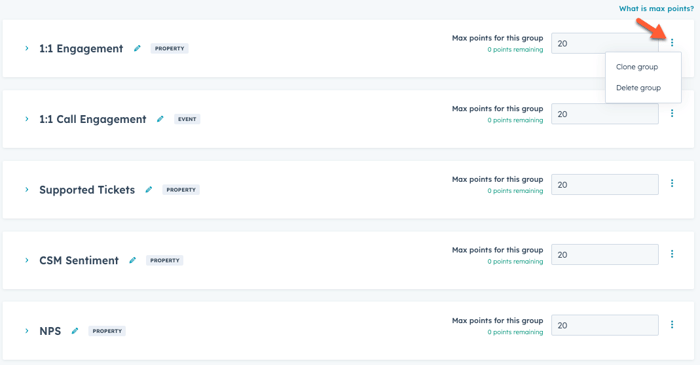Click the Supported Tickets group title
The width and height of the screenshot is (700, 365).
[87, 190]
